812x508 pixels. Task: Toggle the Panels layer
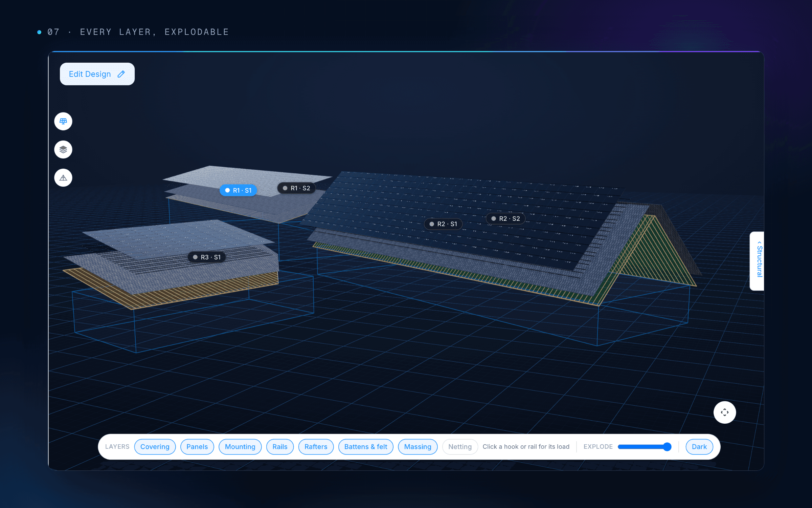[x=197, y=447]
